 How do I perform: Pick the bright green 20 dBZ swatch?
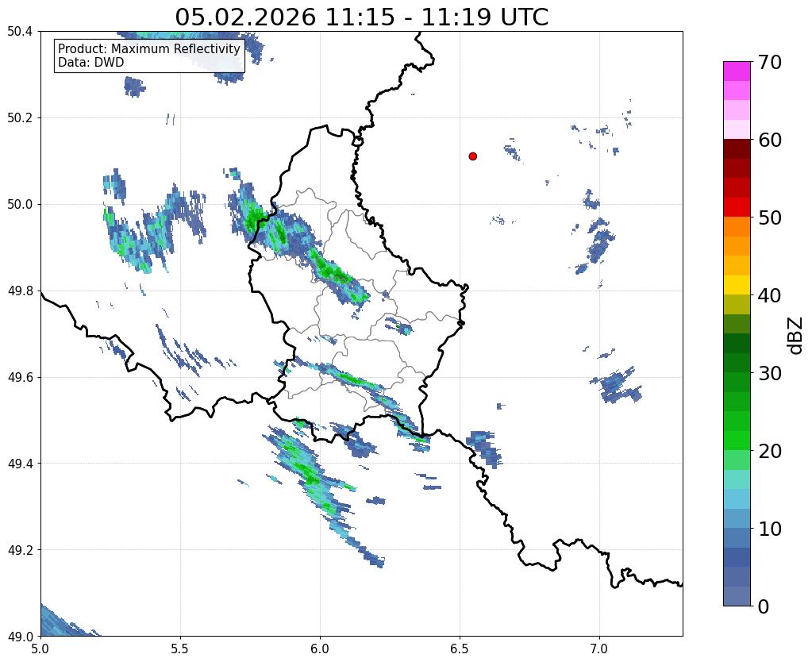(737, 441)
